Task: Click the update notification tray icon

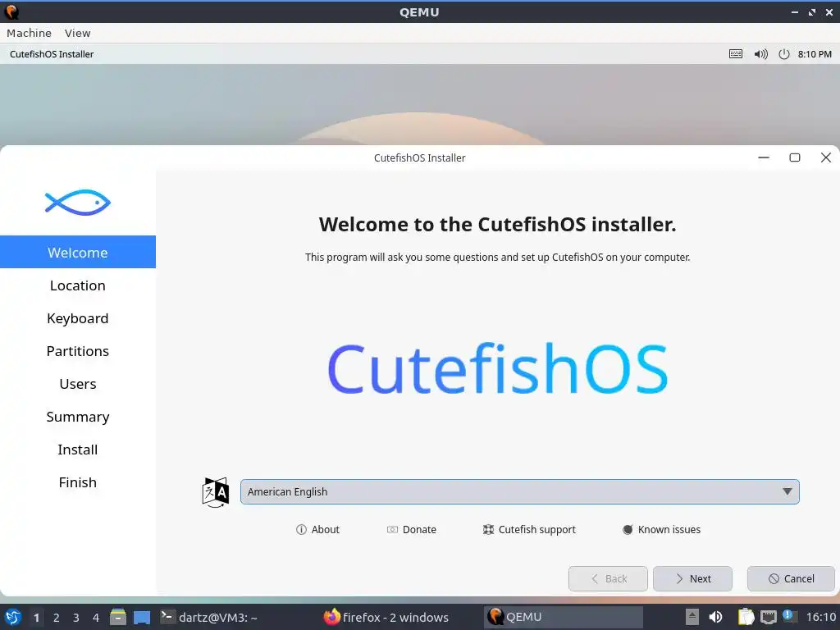Action: pyautogui.click(x=788, y=616)
